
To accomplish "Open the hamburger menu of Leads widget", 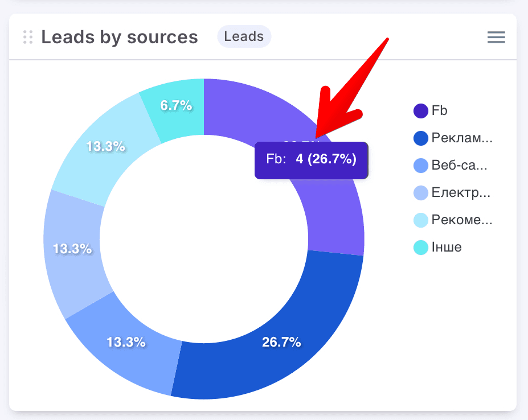I will (x=496, y=38).
